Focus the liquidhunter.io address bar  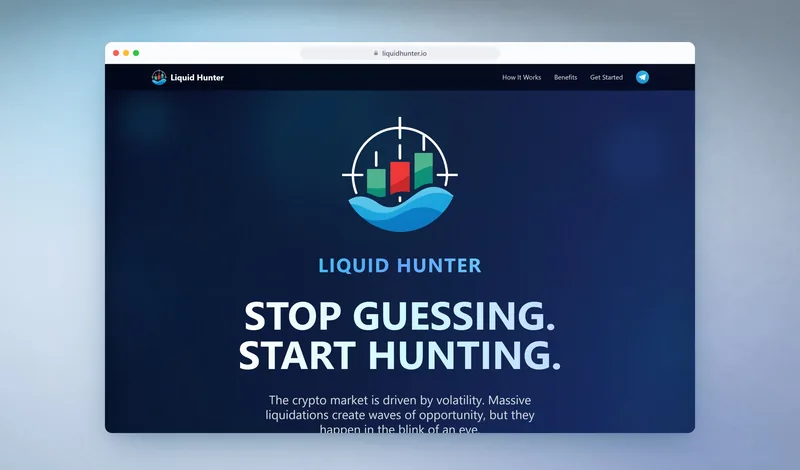[400, 53]
